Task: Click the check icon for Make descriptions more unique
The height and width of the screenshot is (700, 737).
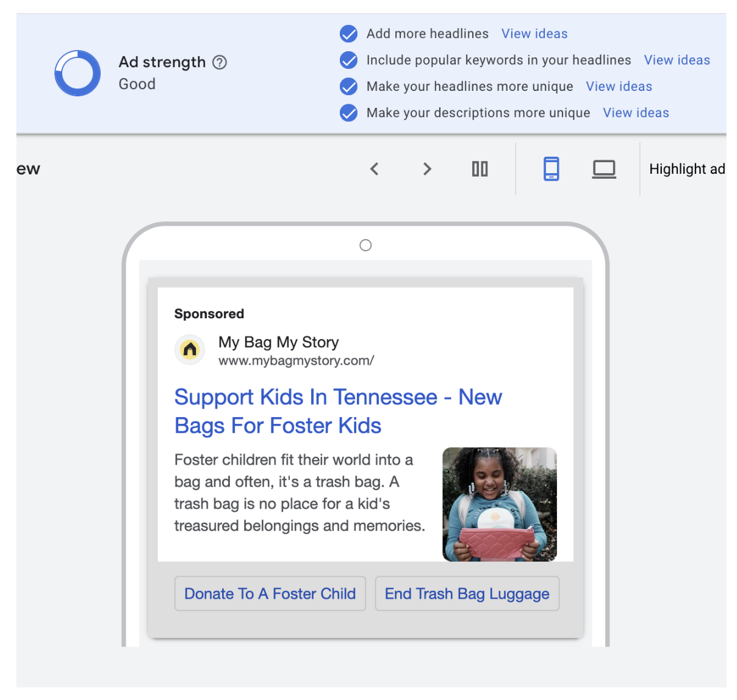Action: tap(349, 113)
